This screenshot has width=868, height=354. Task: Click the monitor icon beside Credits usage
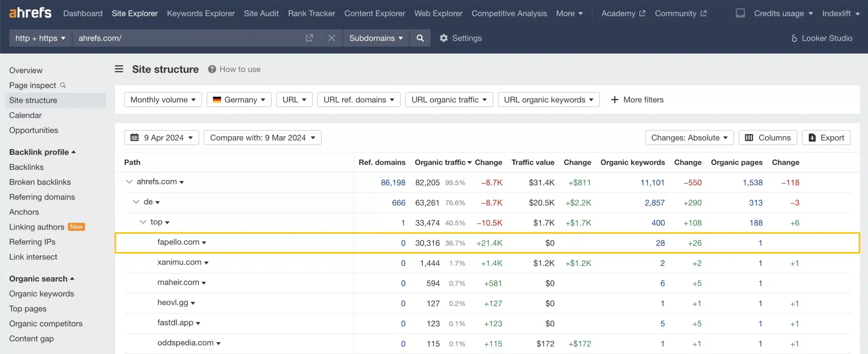coord(740,13)
